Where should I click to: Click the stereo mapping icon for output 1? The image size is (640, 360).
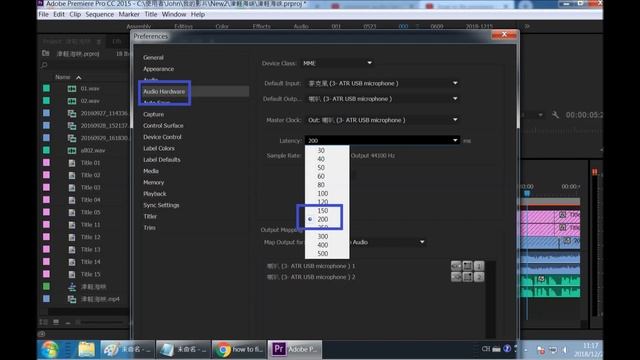[467, 266]
